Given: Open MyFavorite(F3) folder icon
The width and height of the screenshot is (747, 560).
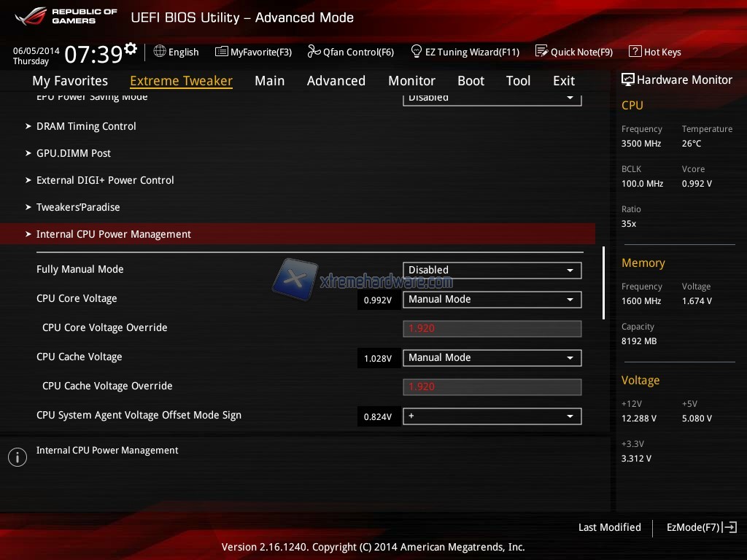Looking at the screenshot, I should [x=222, y=52].
